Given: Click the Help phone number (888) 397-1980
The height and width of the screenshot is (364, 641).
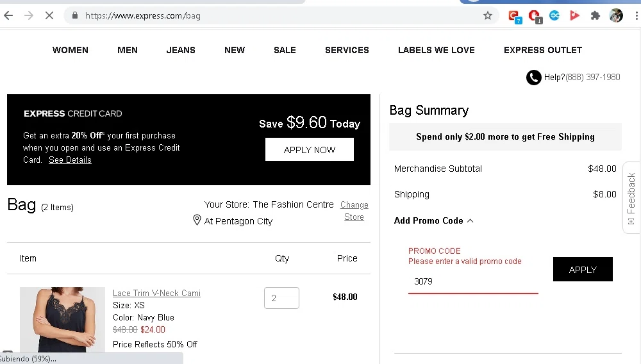Looking at the screenshot, I should (593, 77).
